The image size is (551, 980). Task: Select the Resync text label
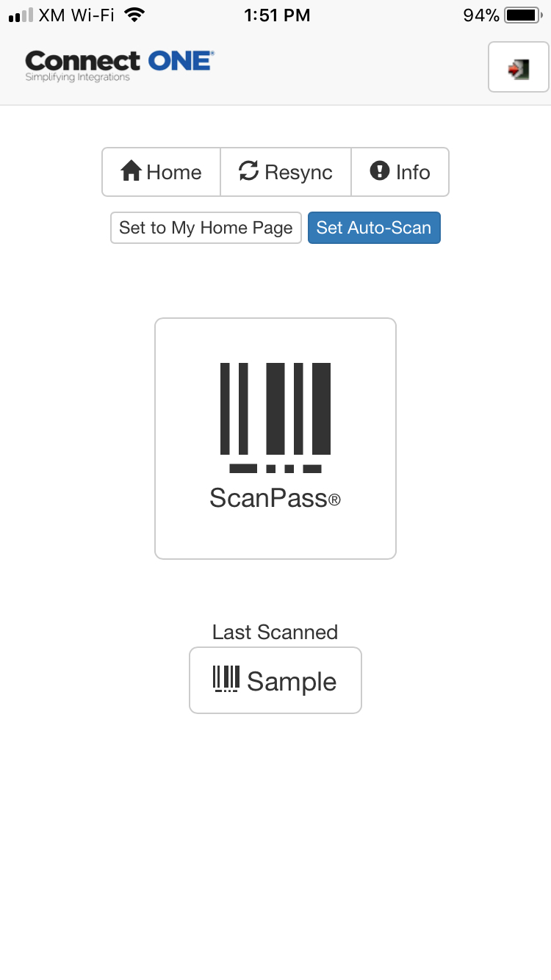pyautogui.click(x=298, y=173)
